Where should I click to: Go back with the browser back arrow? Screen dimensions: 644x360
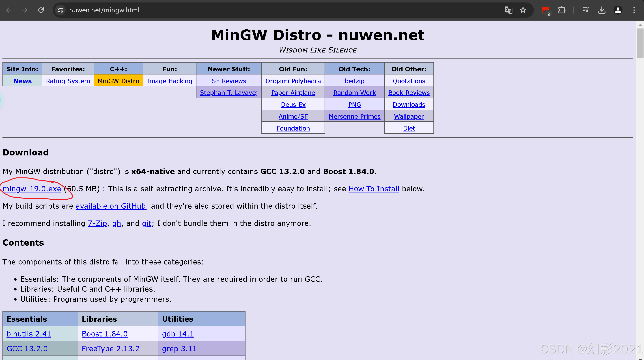pos(9,10)
